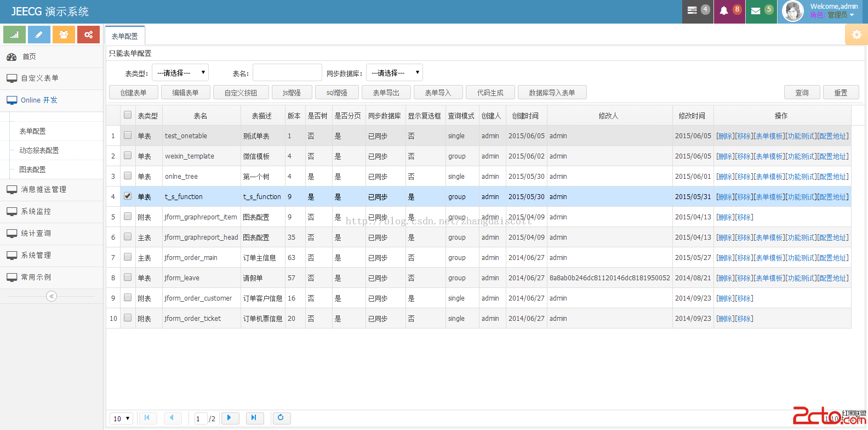Click the 表单导出 button
This screenshot has width=868, height=430.
386,92
